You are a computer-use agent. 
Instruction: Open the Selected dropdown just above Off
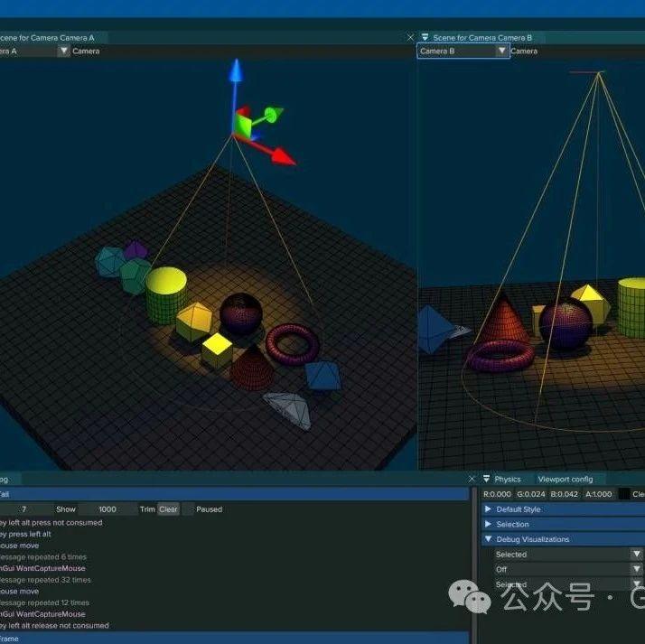click(568, 555)
